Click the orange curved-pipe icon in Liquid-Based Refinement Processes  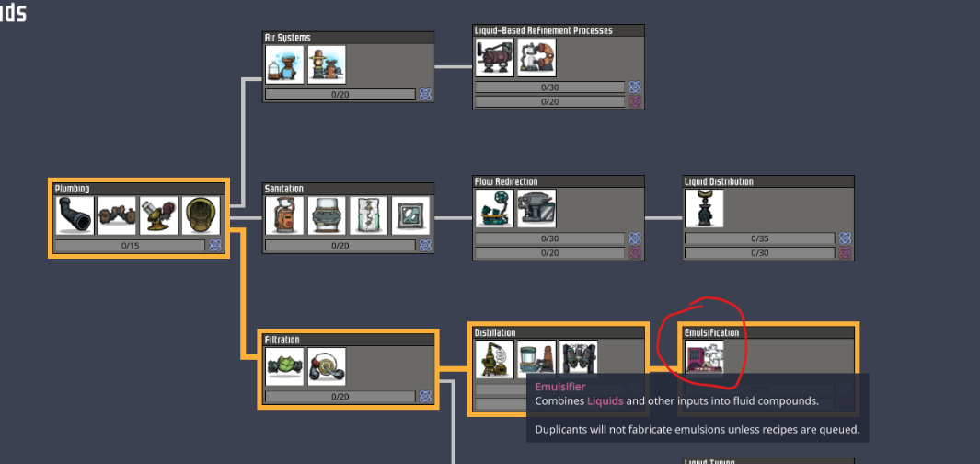click(536, 57)
